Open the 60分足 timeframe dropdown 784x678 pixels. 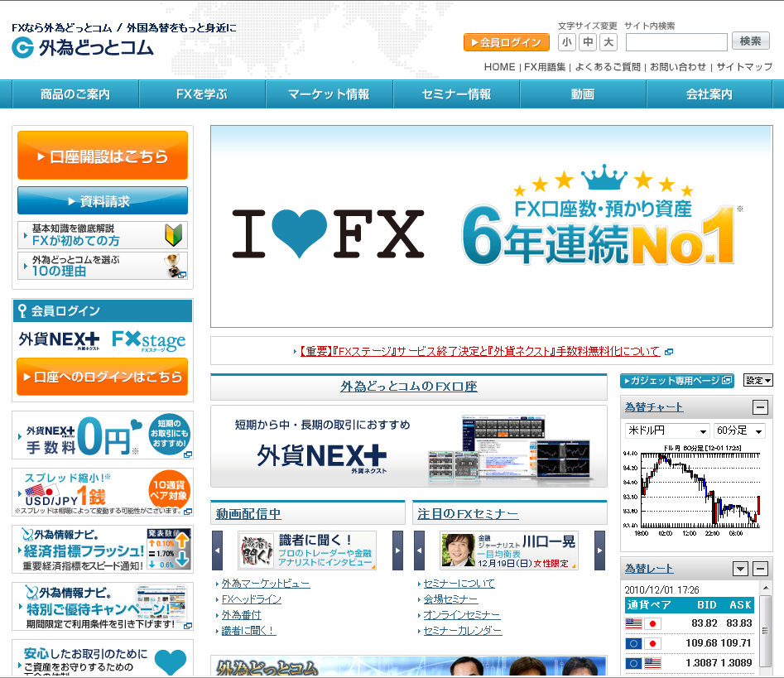(x=739, y=430)
